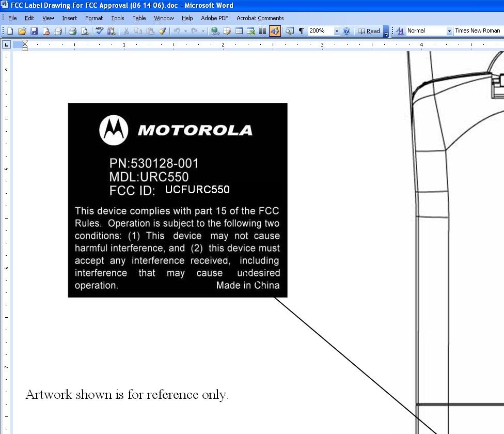The width and height of the screenshot is (504, 434).
Task: Select the Format Painter brush icon
Action: click(x=162, y=31)
